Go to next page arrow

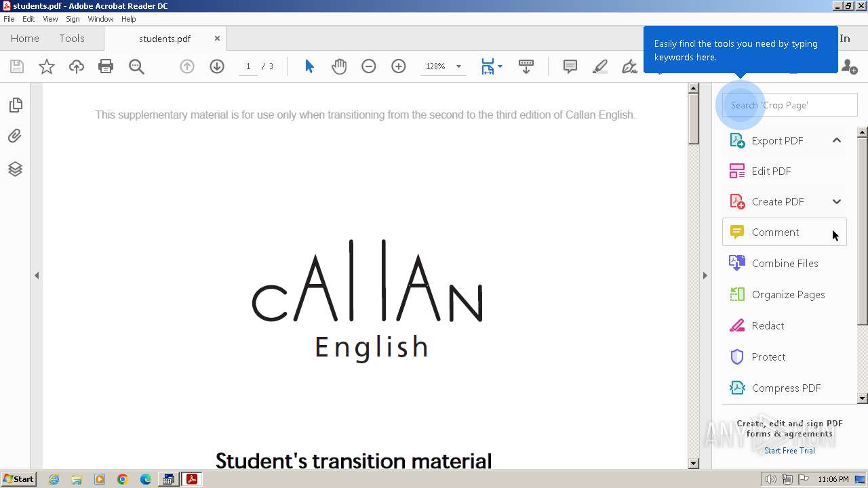[217, 66]
